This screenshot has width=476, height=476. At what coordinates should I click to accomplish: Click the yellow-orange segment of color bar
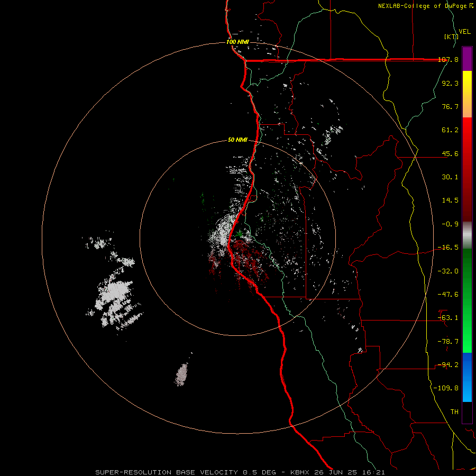pos(467,94)
